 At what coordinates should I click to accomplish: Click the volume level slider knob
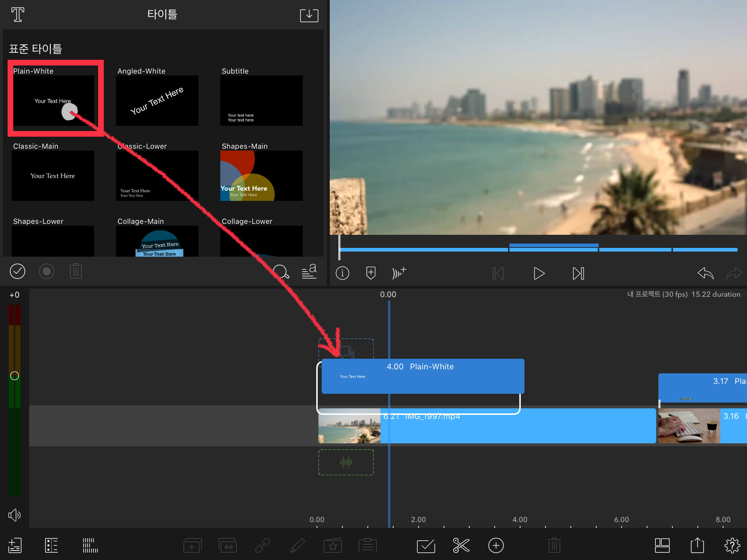[x=15, y=376]
